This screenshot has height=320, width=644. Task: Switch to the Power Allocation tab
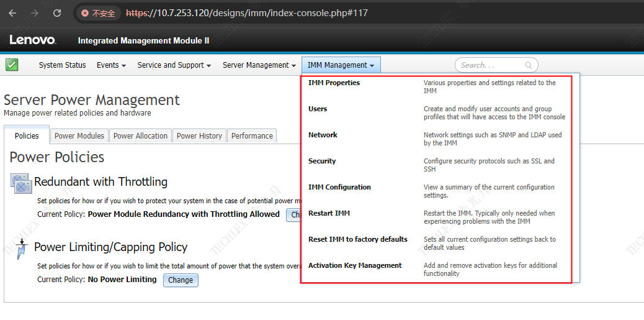pos(140,135)
